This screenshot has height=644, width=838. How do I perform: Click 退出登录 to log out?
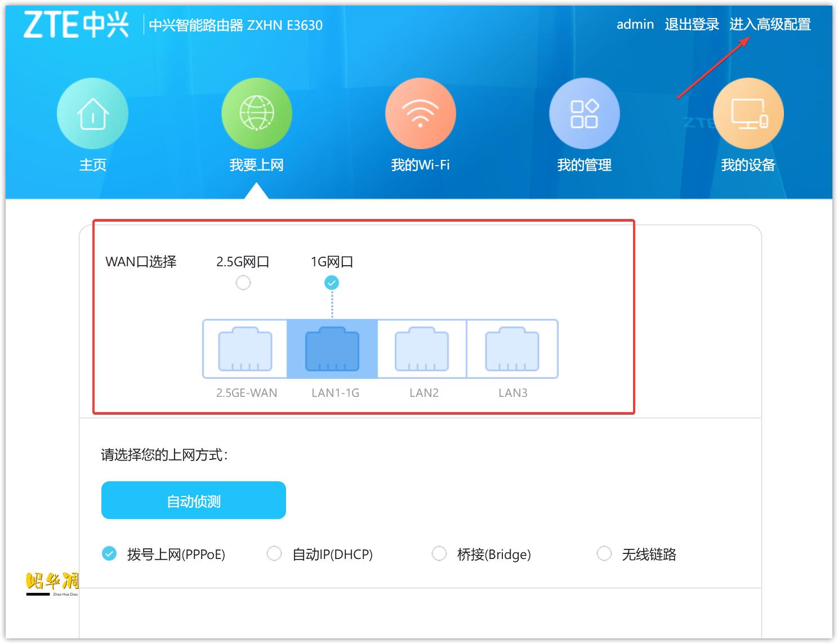tap(692, 25)
